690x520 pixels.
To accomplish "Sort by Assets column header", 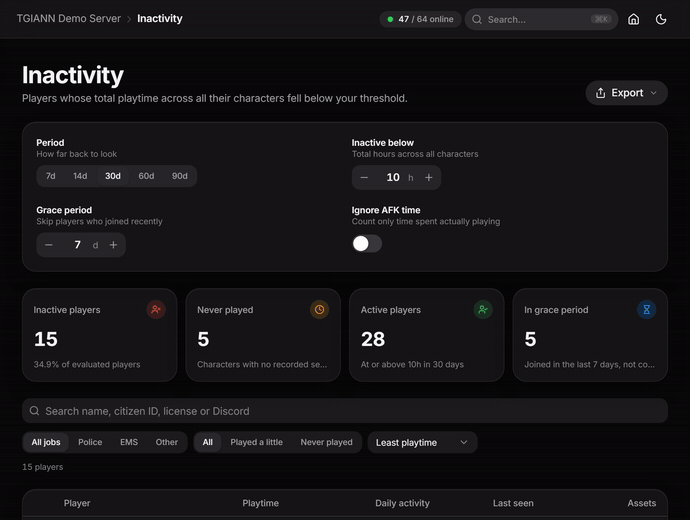I will [x=642, y=503].
